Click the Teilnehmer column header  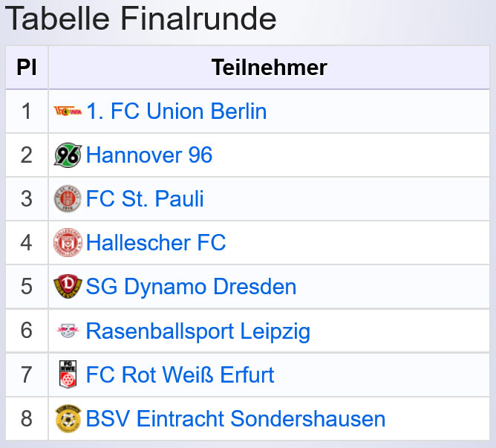click(269, 68)
